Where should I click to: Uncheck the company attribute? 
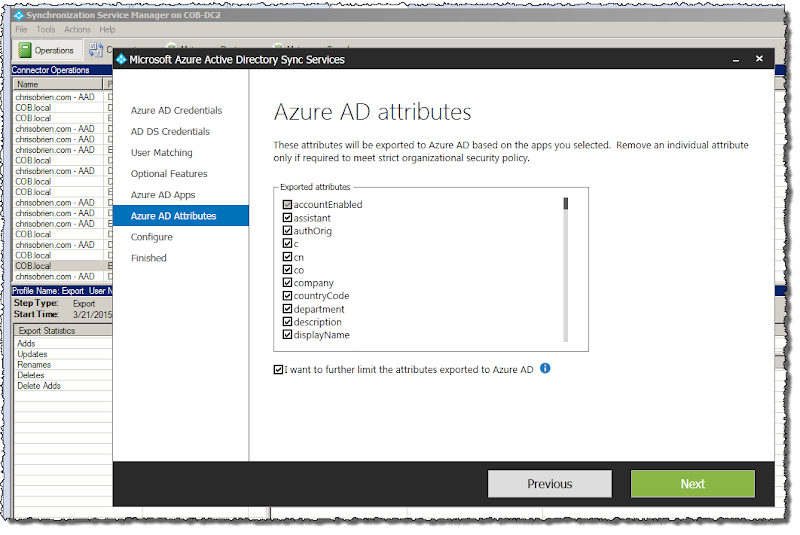coord(287,283)
